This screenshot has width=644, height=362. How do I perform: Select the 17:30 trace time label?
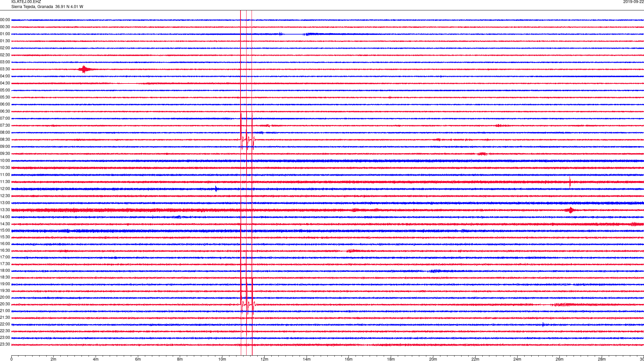coord(5,264)
